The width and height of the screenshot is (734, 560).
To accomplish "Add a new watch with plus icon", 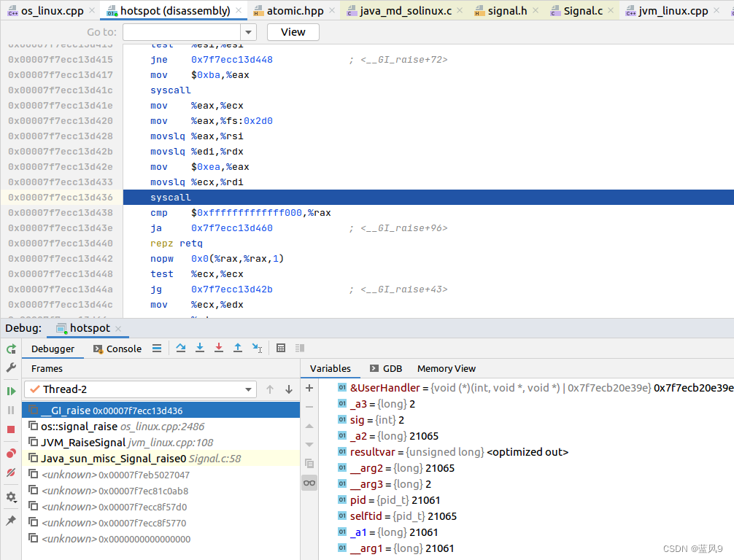I will point(309,388).
